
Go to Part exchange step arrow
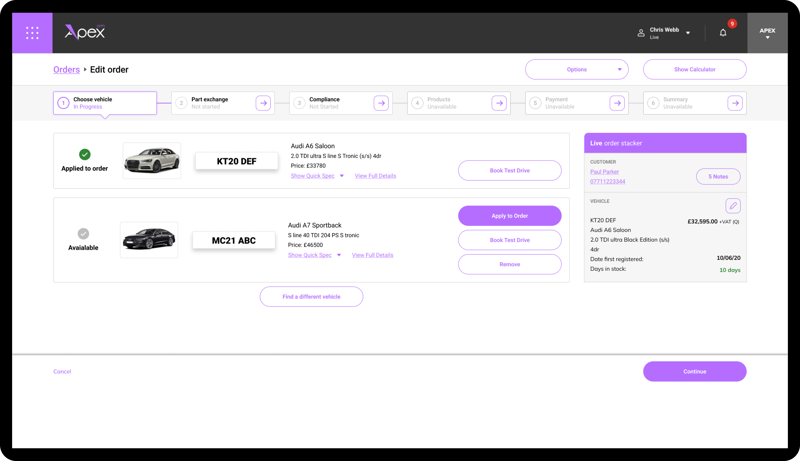(x=263, y=103)
